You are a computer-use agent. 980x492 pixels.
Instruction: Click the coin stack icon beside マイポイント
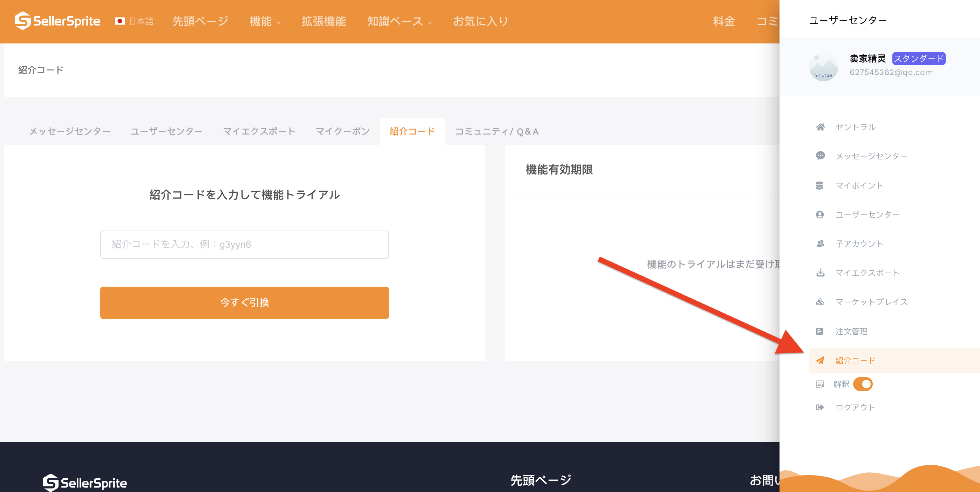point(819,185)
